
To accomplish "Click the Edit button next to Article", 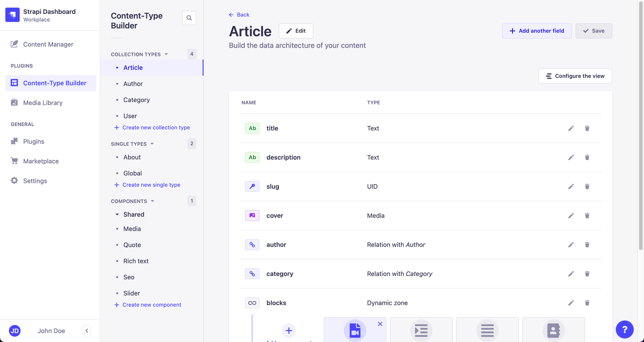I will [296, 31].
